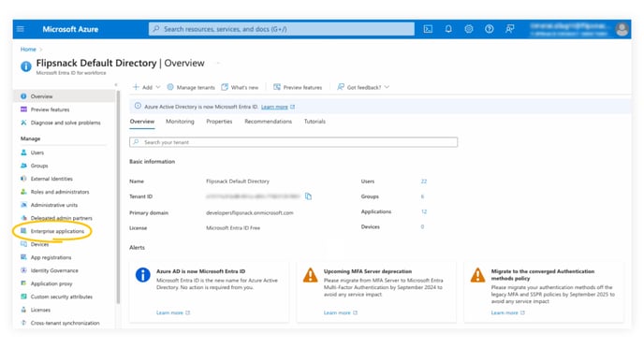Click the directory info icon beside title
This screenshot has width=644, height=348.
click(26, 66)
